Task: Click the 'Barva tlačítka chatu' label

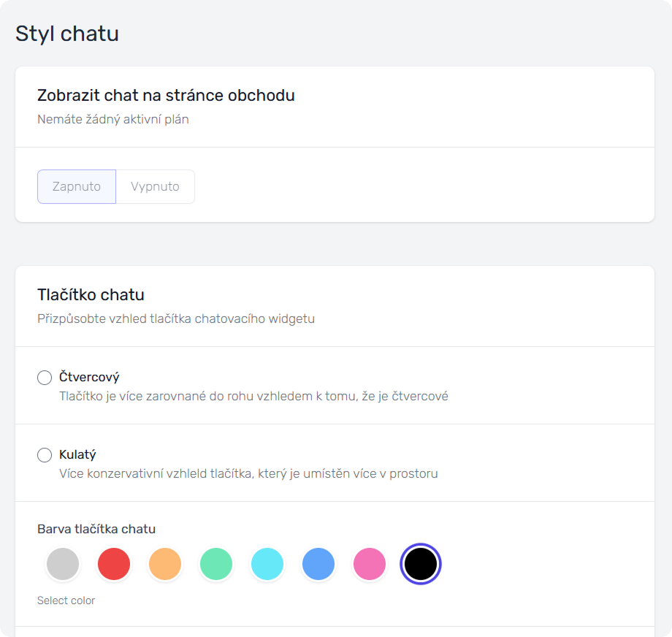Action: pos(96,529)
